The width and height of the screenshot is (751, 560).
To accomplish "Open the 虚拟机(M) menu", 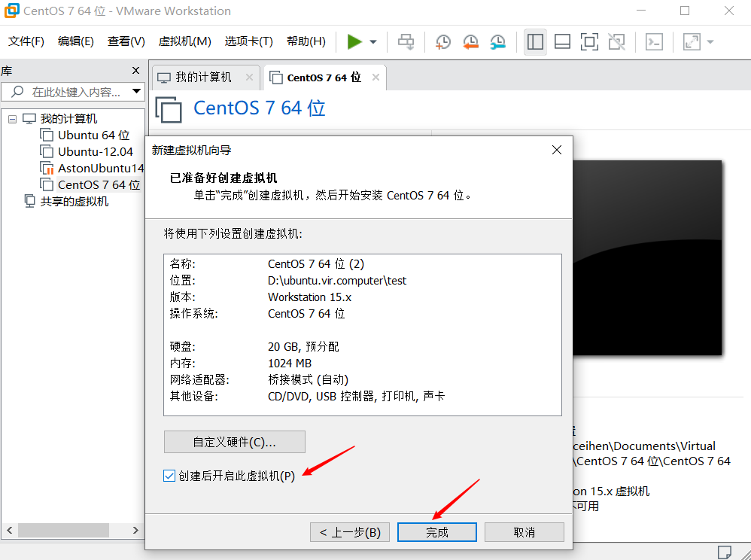I will click(x=185, y=41).
